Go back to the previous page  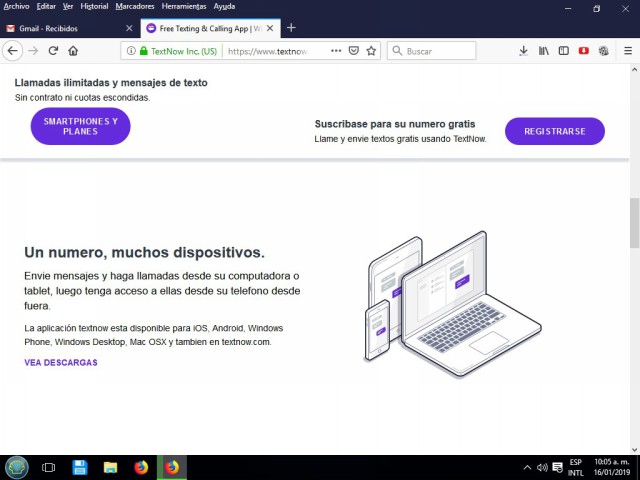[13, 51]
